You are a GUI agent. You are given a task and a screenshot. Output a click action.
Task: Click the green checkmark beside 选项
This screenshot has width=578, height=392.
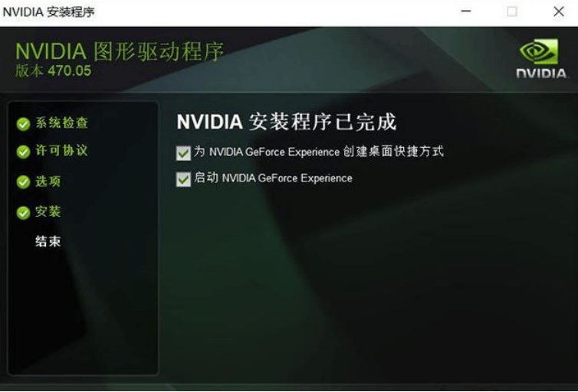coord(23,181)
